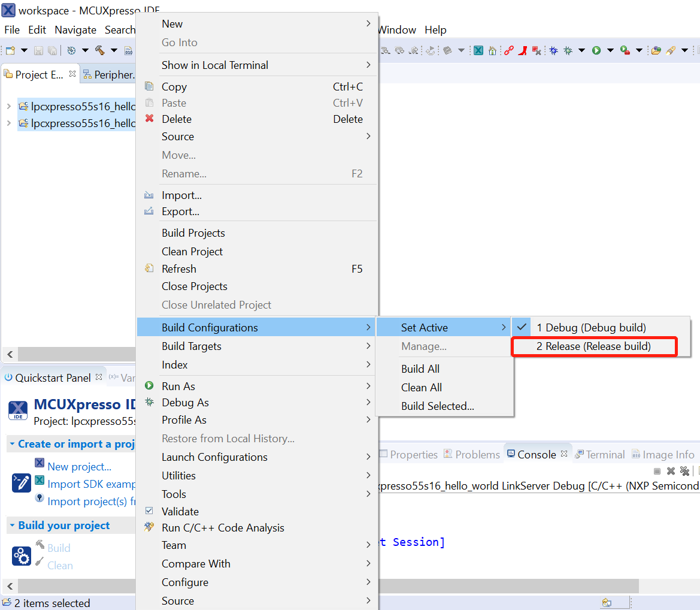Screen dimensions: 700x610
Task: Select 1 Debug (Debug build) configuration
Action: click(591, 328)
